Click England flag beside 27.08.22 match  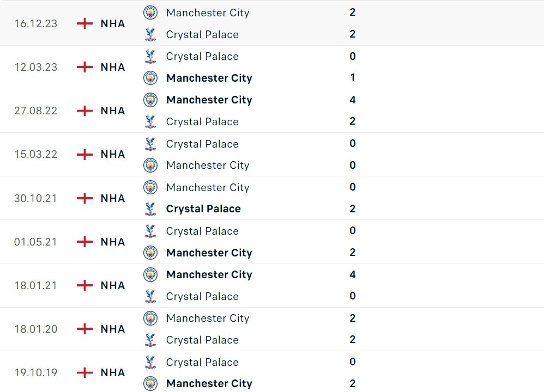(84, 111)
